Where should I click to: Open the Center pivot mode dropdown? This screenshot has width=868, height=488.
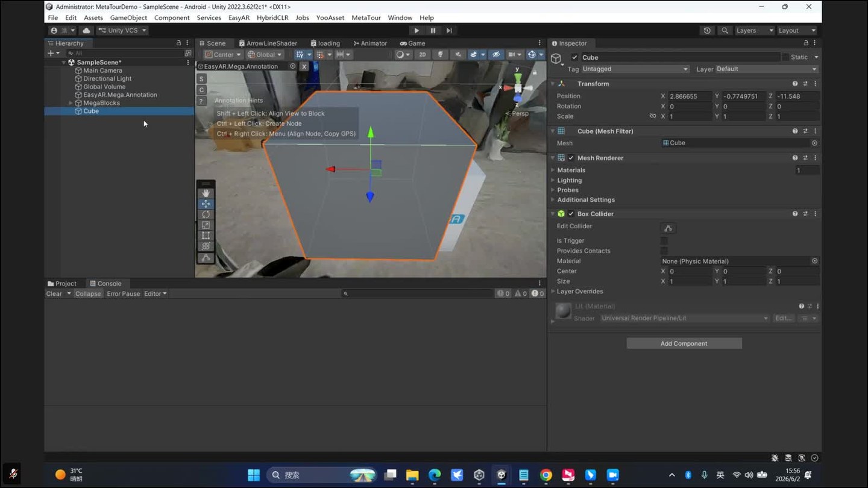(x=222, y=54)
